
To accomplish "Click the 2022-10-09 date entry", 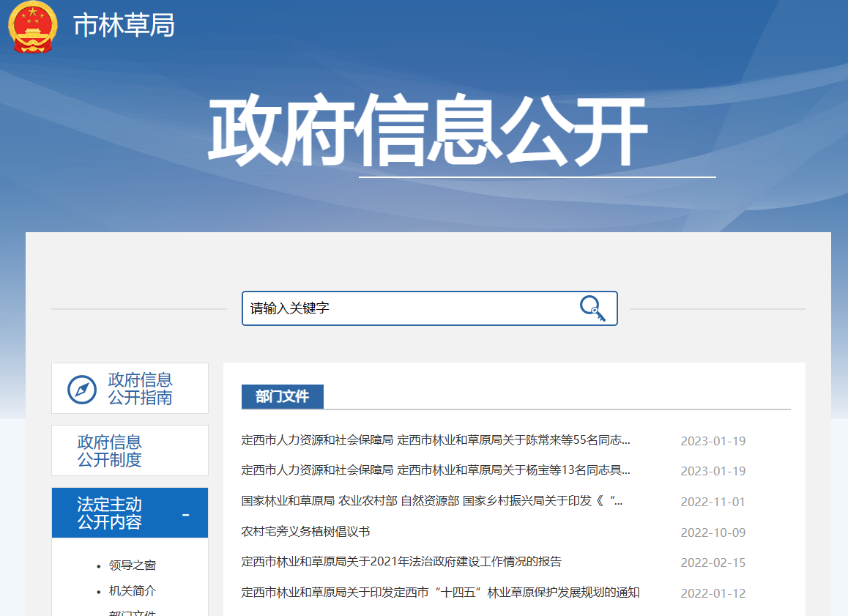I will (713, 532).
